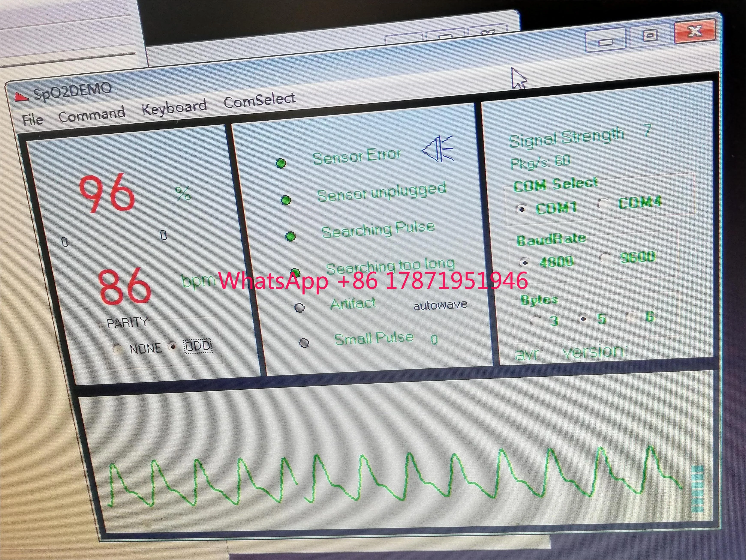Click the Small Pulse gray indicator
The height and width of the screenshot is (560, 746).
tap(304, 343)
